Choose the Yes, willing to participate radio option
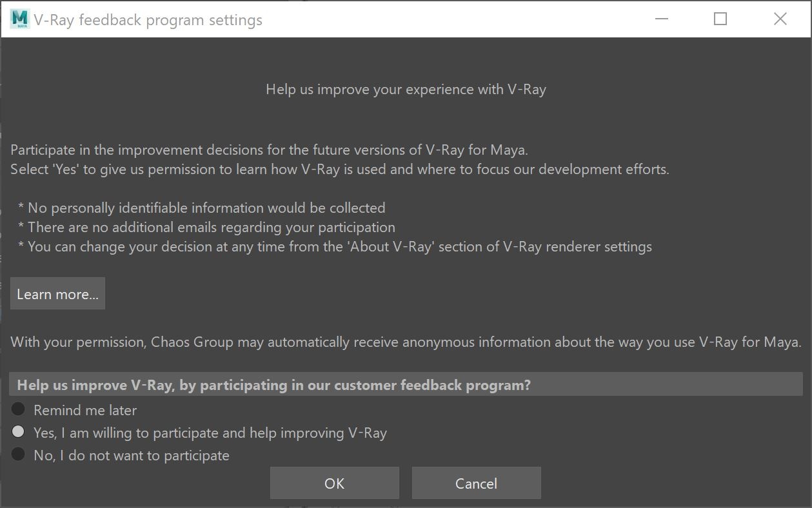This screenshot has width=812, height=508. point(18,431)
